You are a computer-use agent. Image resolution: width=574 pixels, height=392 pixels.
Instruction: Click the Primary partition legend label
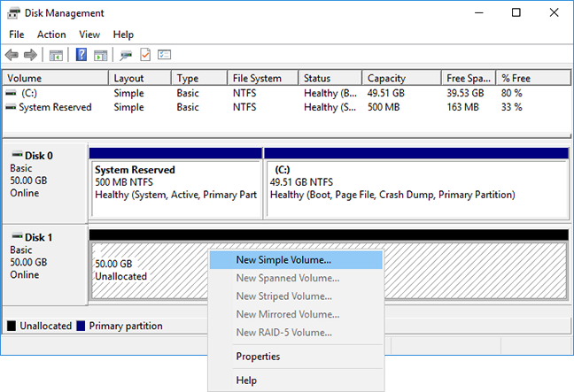pos(126,326)
